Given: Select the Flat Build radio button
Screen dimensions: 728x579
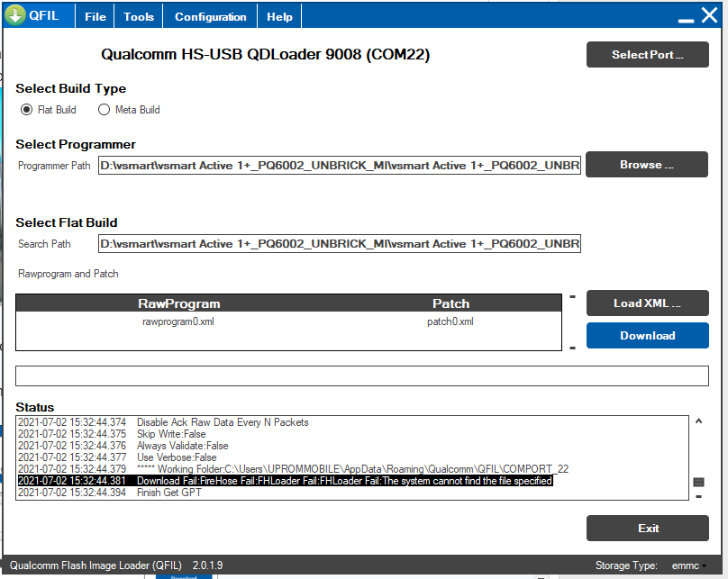Looking at the screenshot, I should tap(26, 110).
